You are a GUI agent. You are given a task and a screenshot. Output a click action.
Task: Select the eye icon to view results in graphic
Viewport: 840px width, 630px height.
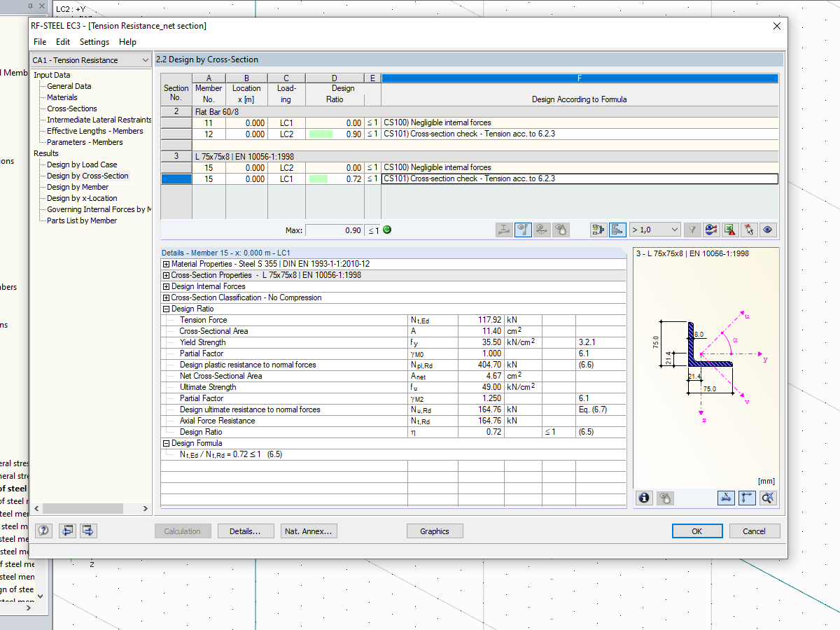(768, 230)
